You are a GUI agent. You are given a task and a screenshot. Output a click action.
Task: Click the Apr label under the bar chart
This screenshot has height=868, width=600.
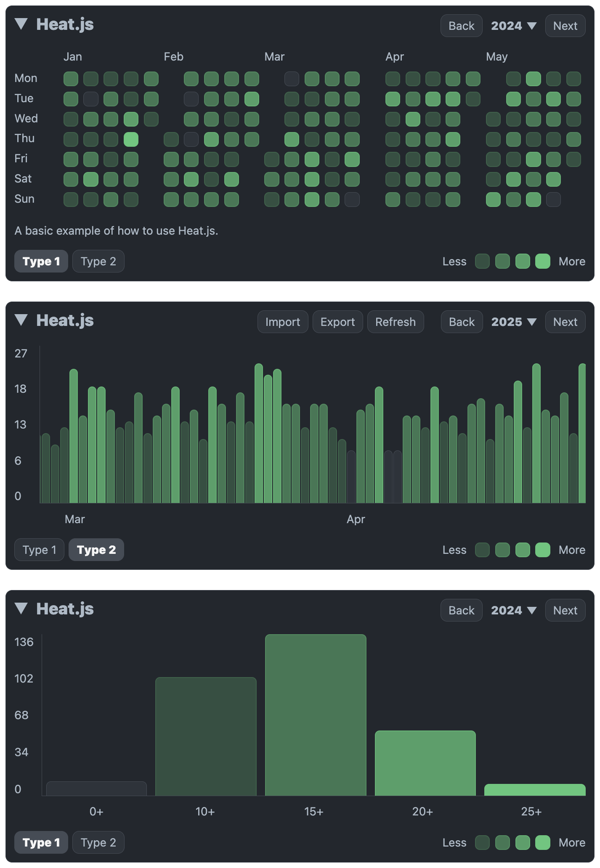[x=356, y=519]
